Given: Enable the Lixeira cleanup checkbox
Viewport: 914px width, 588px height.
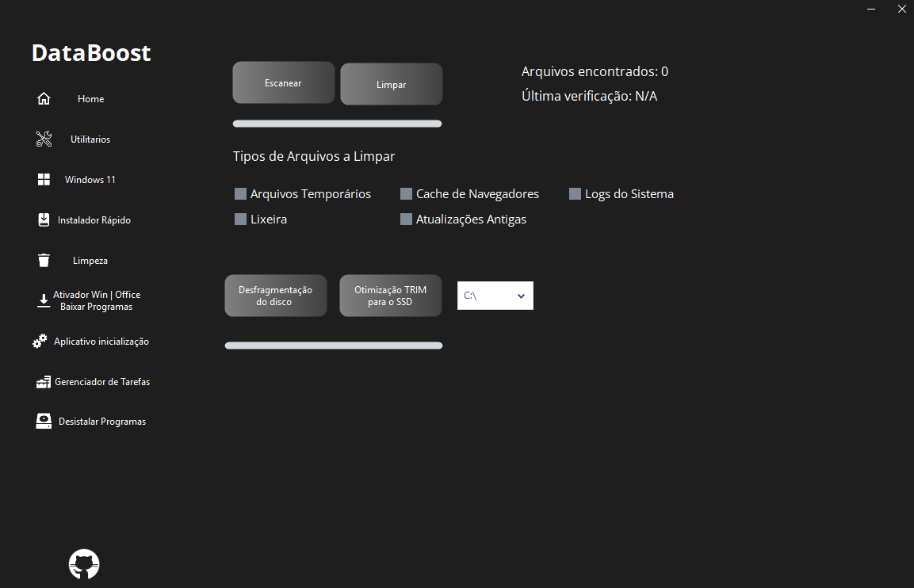Looking at the screenshot, I should pos(239,219).
